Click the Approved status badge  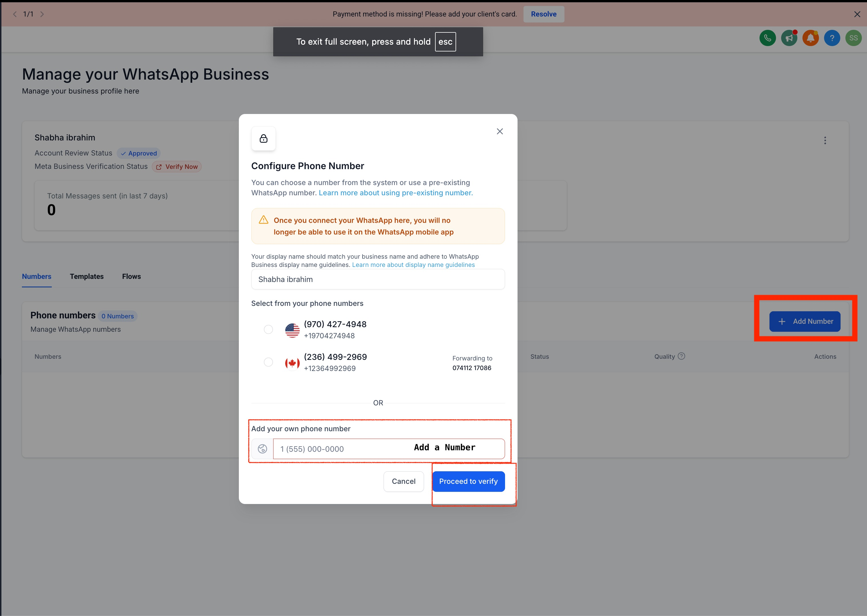coord(138,153)
